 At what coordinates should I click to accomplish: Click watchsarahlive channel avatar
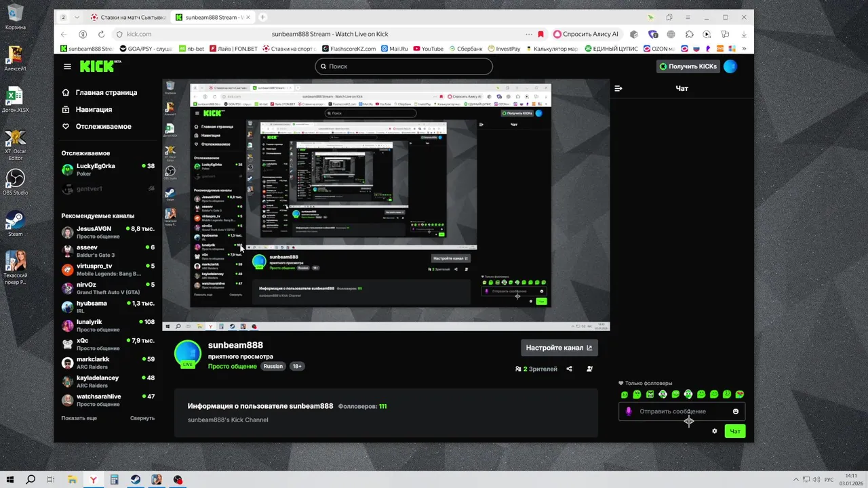click(x=68, y=401)
